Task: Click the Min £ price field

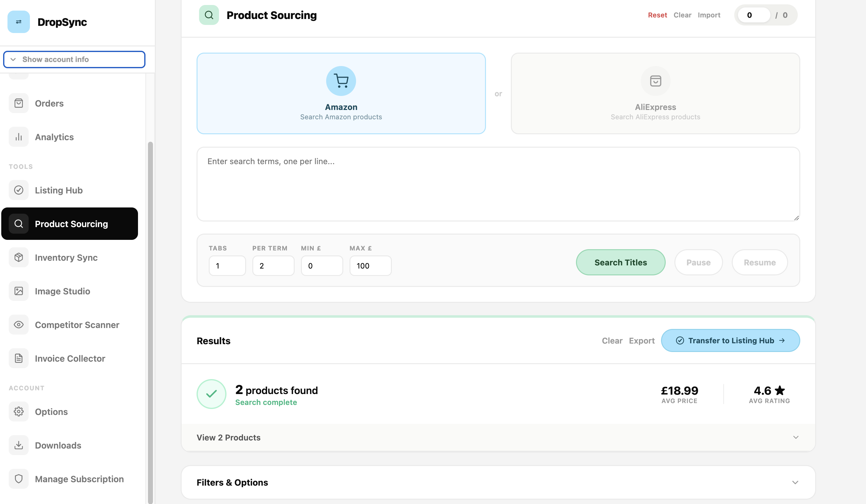Action: coord(322,266)
